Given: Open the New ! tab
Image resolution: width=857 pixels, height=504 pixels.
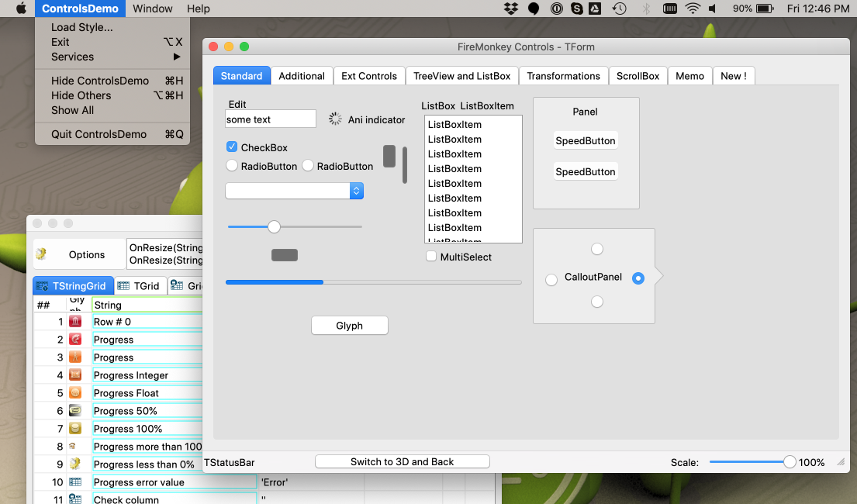Looking at the screenshot, I should point(734,76).
